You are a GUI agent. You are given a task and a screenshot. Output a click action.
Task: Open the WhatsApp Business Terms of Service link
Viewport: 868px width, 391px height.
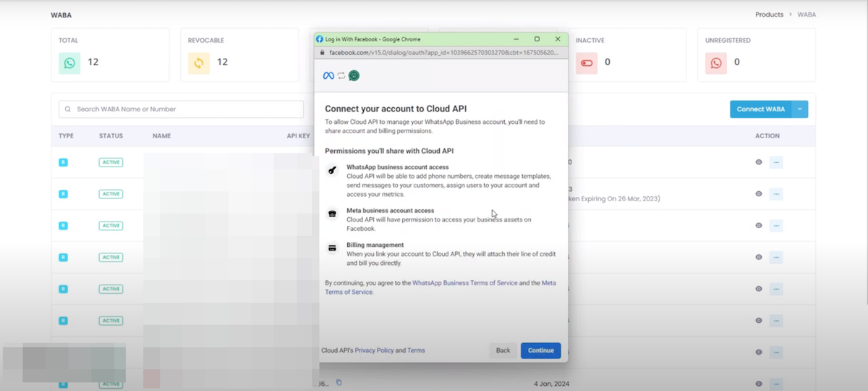pyautogui.click(x=465, y=283)
